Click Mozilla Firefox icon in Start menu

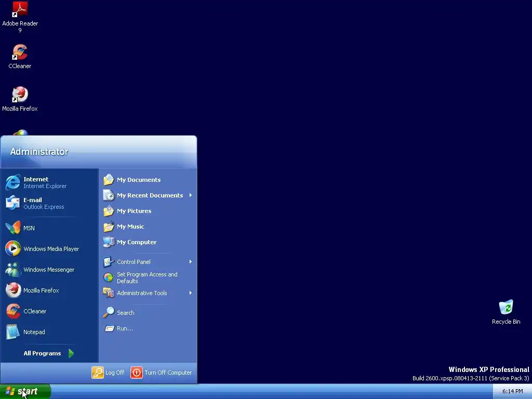pyautogui.click(x=12, y=290)
